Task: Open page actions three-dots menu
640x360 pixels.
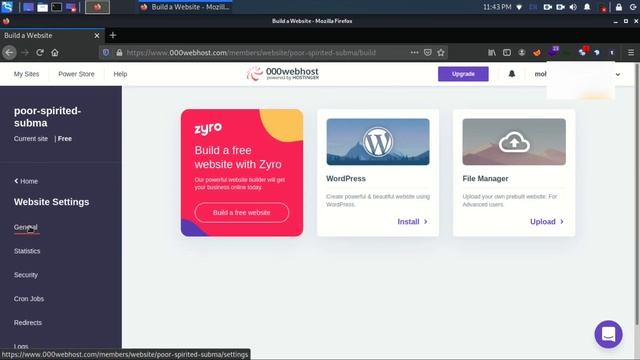Action: pyautogui.click(x=414, y=52)
